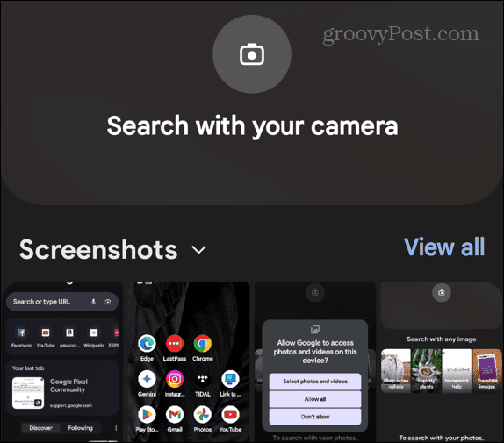Tap the LastPass app icon in screenshot
The height and width of the screenshot is (443, 504).
point(175,344)
